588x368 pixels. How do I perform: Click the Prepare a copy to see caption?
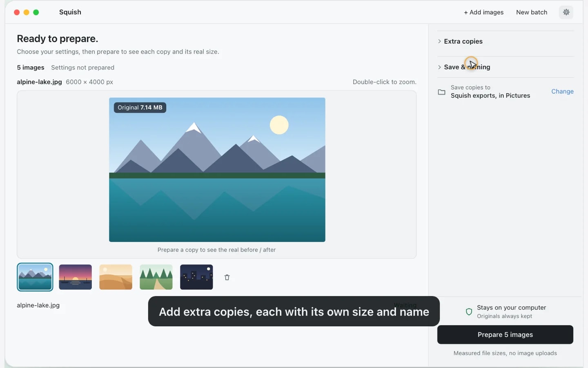217,250
